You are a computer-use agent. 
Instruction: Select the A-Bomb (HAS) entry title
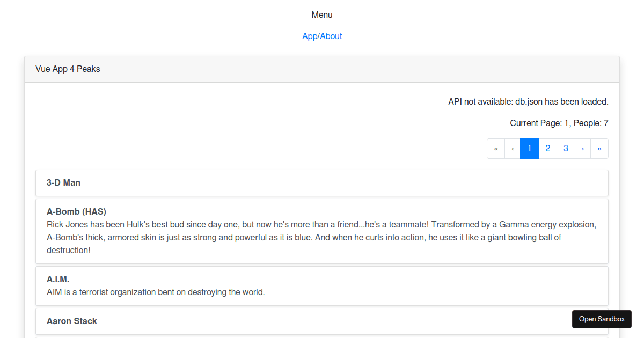tap(76, 211)
